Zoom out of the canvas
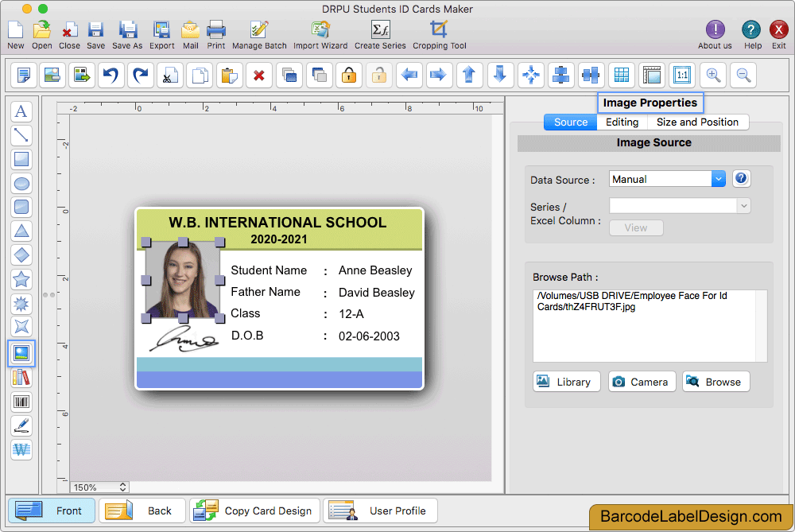The image size is (795, 532). pos(744,76)
